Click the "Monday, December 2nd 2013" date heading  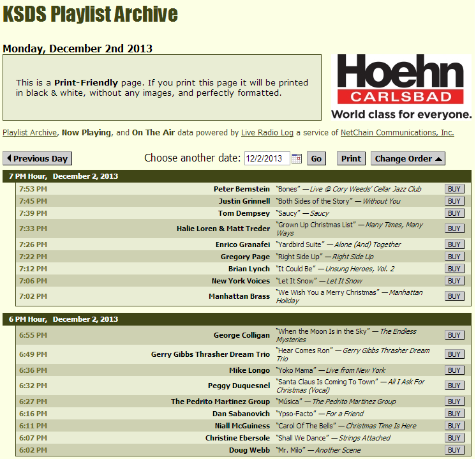click(x=77, y=49)
